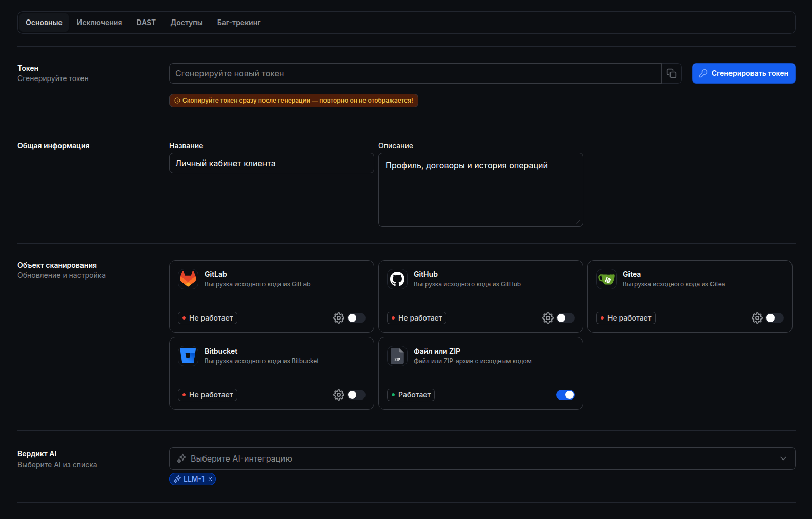Click the Работает status badge

(x=411, y=395)
